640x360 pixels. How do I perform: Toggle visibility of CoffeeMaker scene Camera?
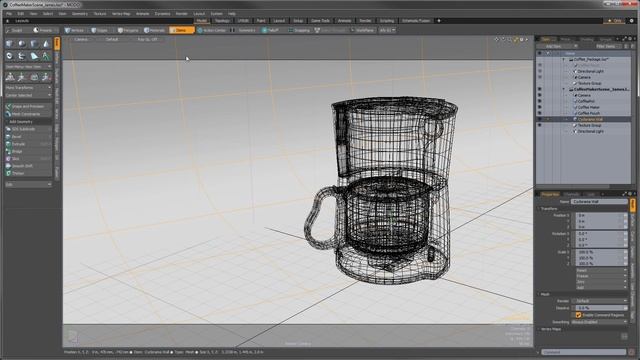point(540,95)
